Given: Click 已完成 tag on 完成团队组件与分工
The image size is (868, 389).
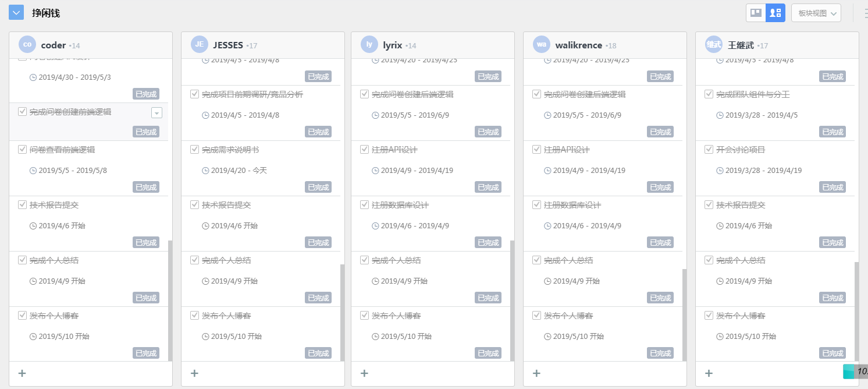Looking at the screenshot, I should point(833,132).
